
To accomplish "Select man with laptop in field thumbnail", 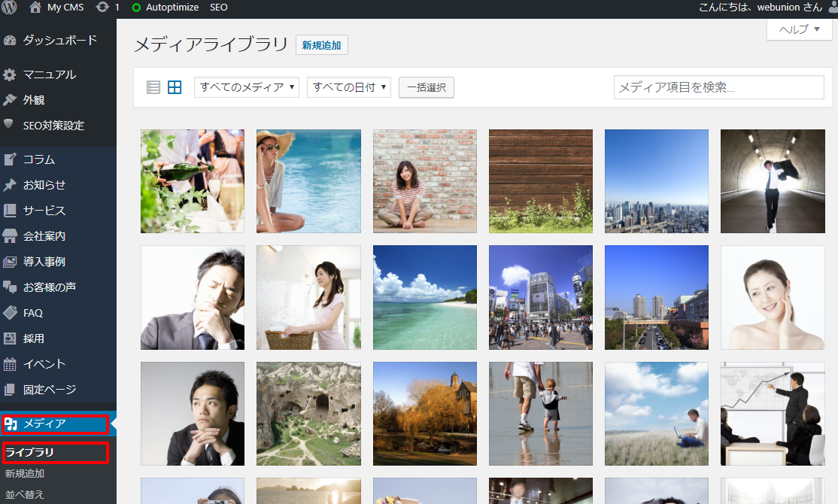I will 657,414.
